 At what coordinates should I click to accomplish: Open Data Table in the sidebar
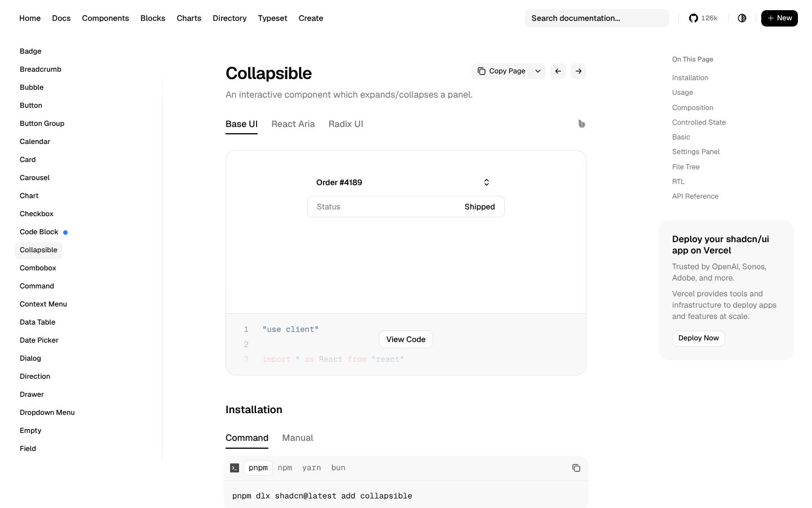(37, 322)
